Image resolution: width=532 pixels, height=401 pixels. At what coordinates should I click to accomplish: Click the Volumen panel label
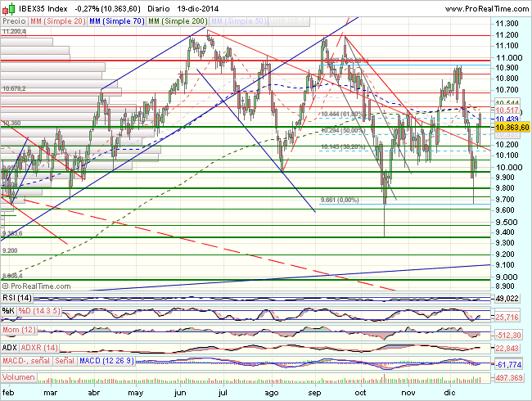[x=19, y=377]
